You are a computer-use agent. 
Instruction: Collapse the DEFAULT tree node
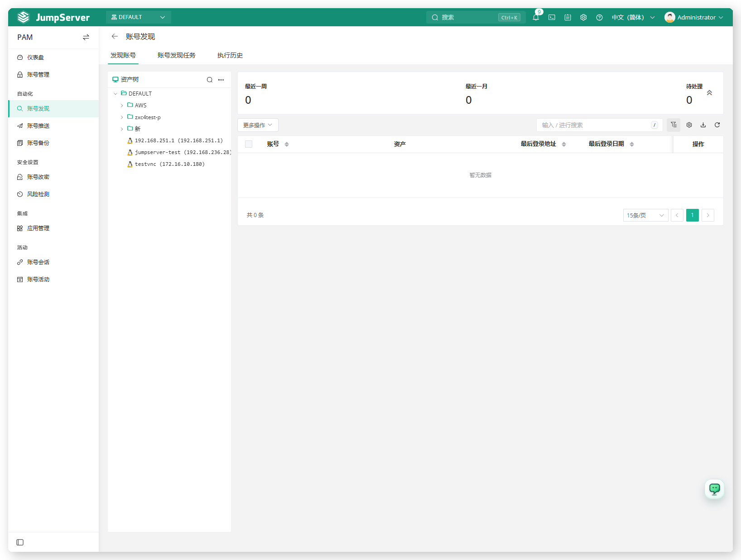(x=115, y=94)
